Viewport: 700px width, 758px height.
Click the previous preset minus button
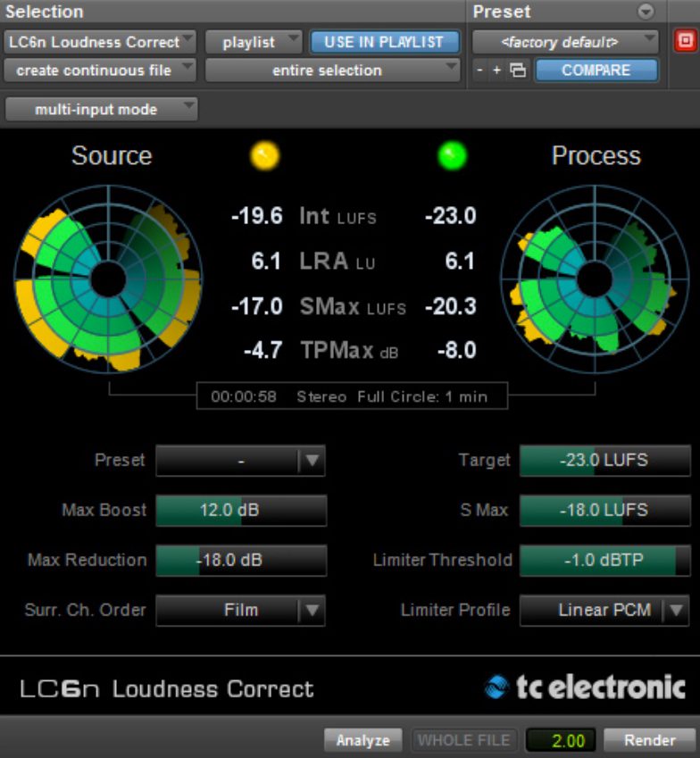coord(479,71)
